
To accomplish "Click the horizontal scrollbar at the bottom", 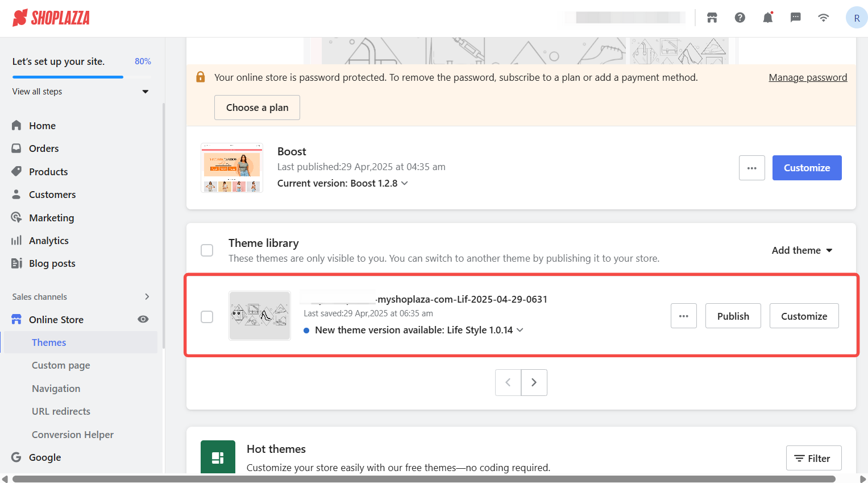I will point(424,479).
